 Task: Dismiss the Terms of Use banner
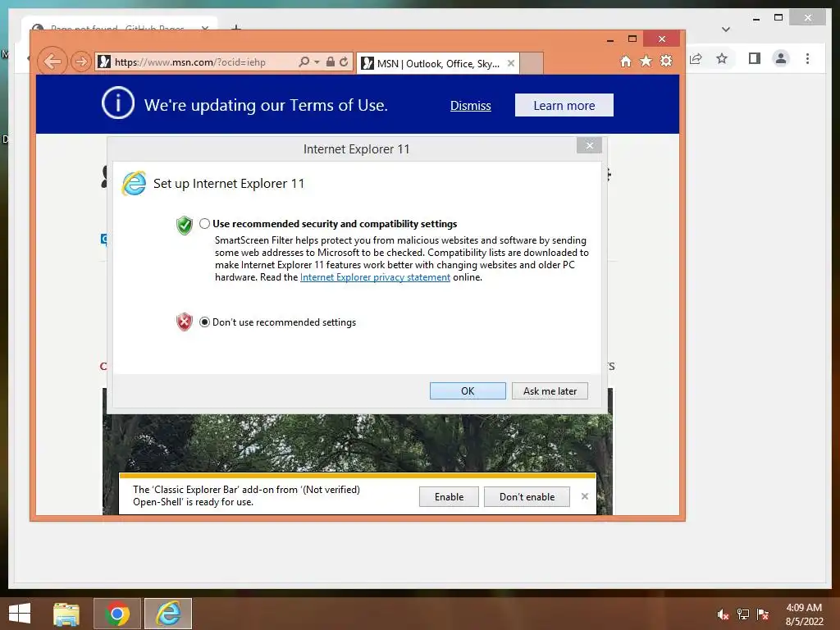(470, 106)
